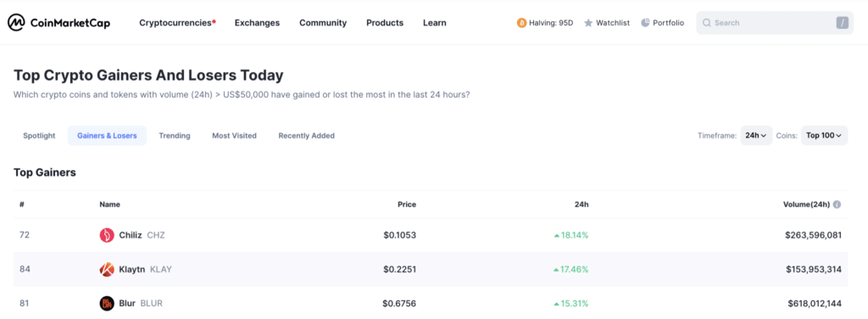This screenshot has height=319, width=868.
Task: Sort by the Name column header
Action: (109, 204)
